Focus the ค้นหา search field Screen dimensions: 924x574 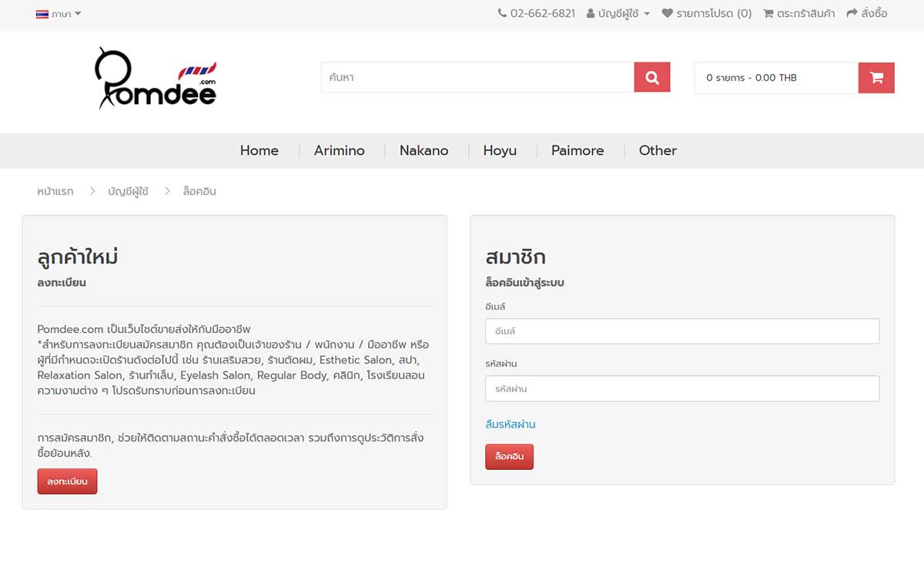477,77
